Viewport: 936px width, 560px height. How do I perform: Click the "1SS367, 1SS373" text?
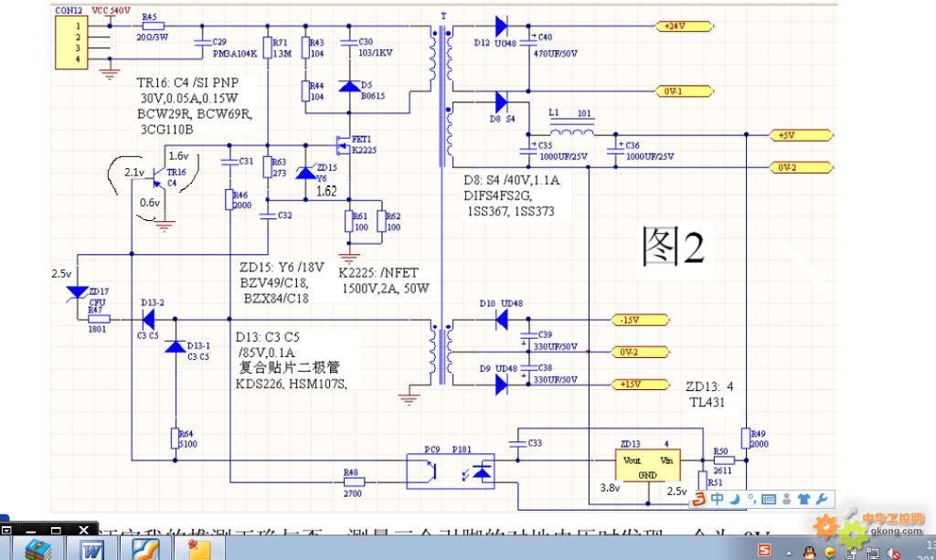[x=510, y=211]
